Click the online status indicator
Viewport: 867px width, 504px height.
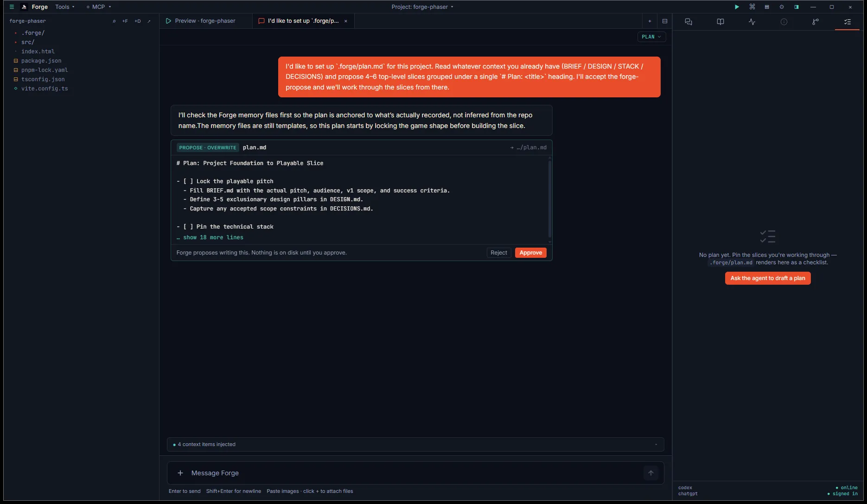coord(847,488)
